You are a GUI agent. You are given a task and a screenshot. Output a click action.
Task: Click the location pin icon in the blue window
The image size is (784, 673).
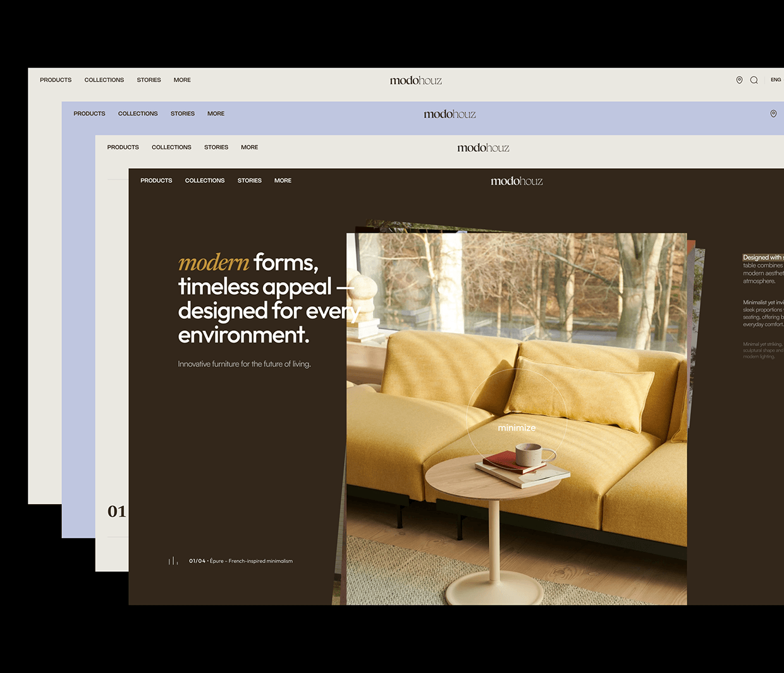[x=773, y=114]
